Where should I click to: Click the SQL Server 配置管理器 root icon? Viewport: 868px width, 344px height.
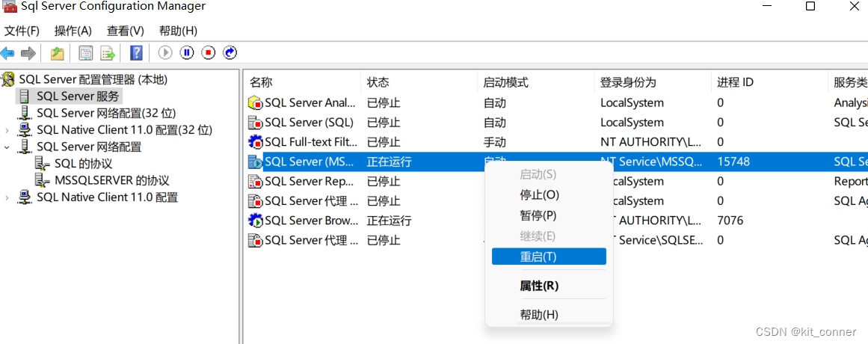coord(7,80)
